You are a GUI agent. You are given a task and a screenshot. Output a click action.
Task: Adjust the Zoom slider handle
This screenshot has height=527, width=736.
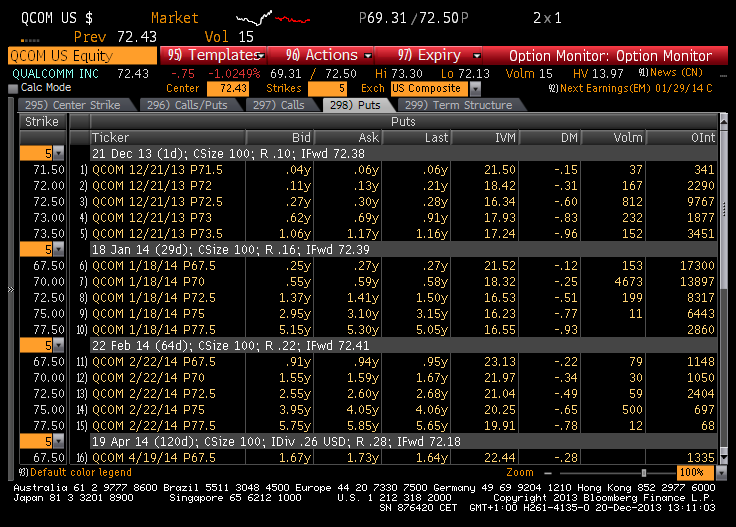tap(644, 473)
